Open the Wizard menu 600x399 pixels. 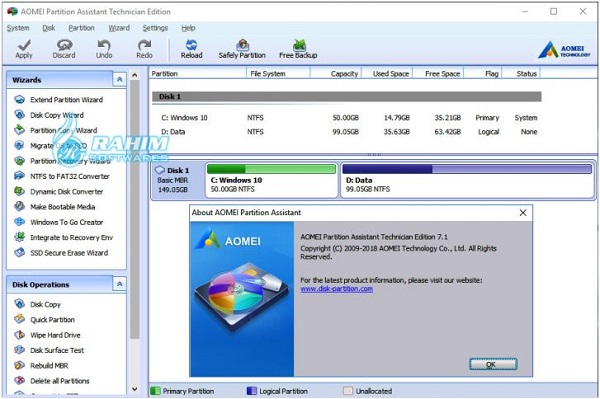(119, 28)
